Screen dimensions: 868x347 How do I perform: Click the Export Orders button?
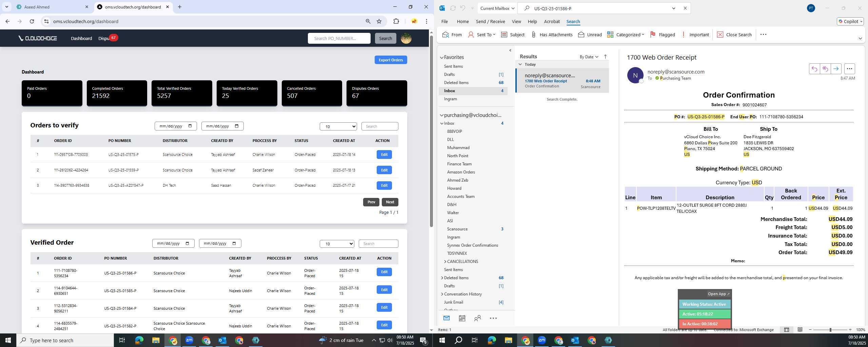(x=391, y=60)
